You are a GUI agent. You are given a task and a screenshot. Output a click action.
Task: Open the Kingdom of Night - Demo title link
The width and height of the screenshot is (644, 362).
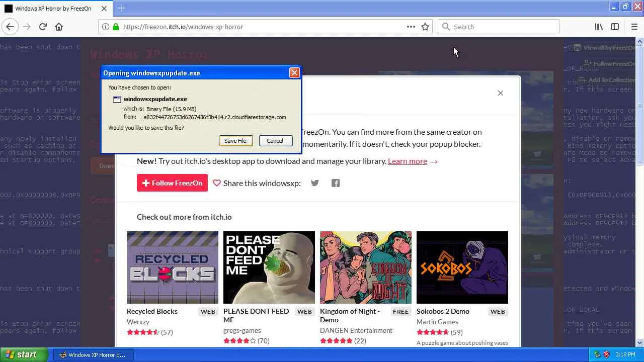tap(350, 315)
